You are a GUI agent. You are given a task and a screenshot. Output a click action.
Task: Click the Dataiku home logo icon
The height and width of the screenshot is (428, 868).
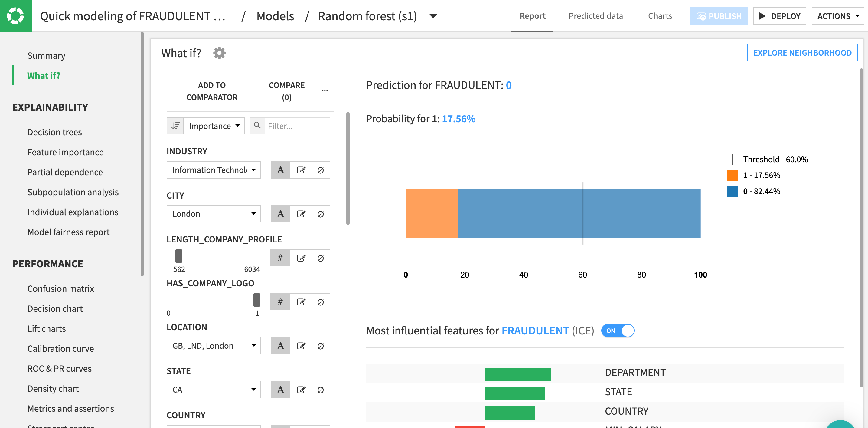tap(16, 16)
